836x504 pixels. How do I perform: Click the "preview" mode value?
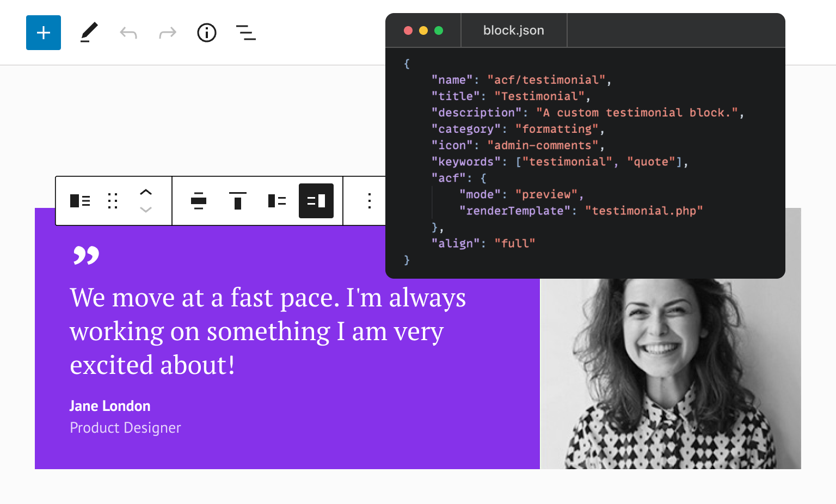546,194
